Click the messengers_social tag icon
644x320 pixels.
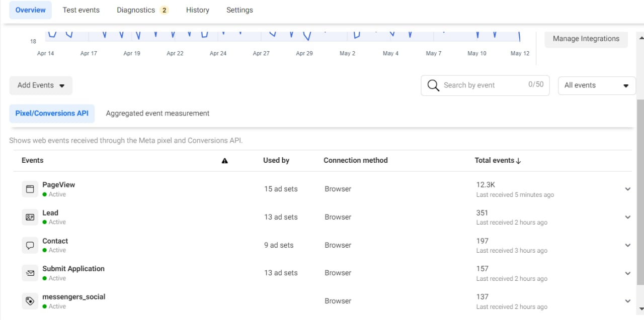tap(30, 301)
